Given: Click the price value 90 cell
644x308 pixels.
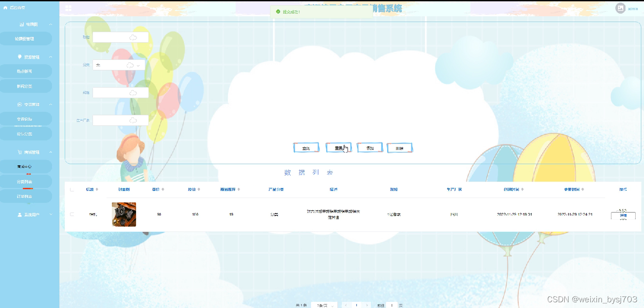Looking at the screenshot, I should [x=159, y=214].
